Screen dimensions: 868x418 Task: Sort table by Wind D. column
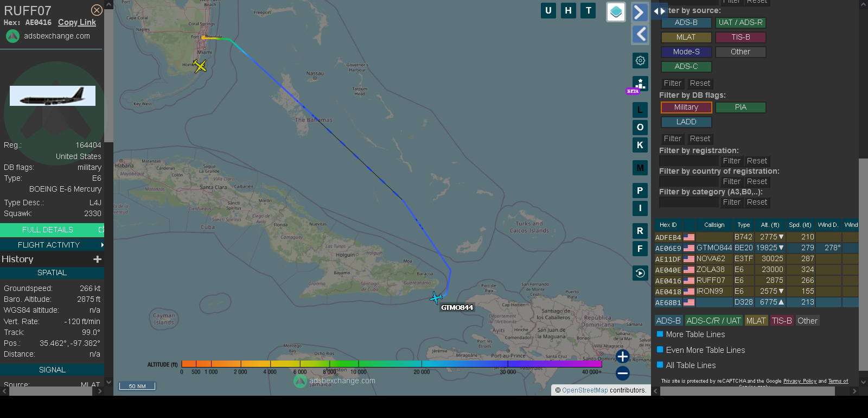(828, 225)
